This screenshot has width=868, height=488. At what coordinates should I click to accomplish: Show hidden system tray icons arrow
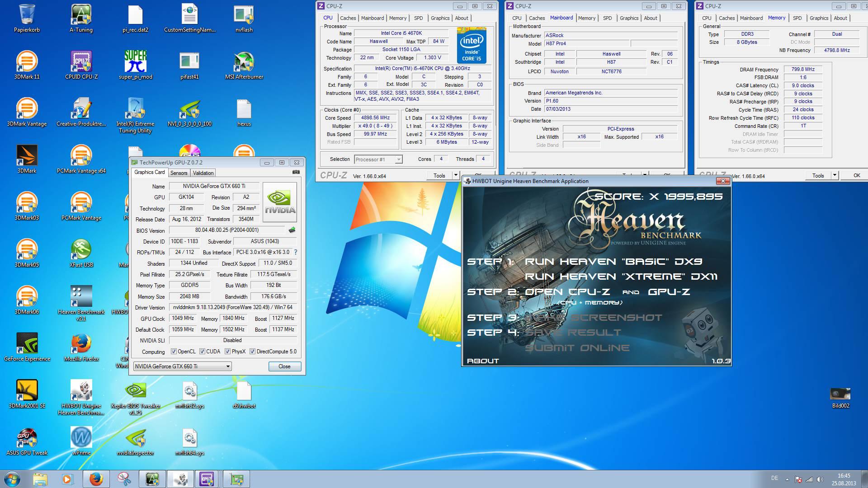coord(787,479)
